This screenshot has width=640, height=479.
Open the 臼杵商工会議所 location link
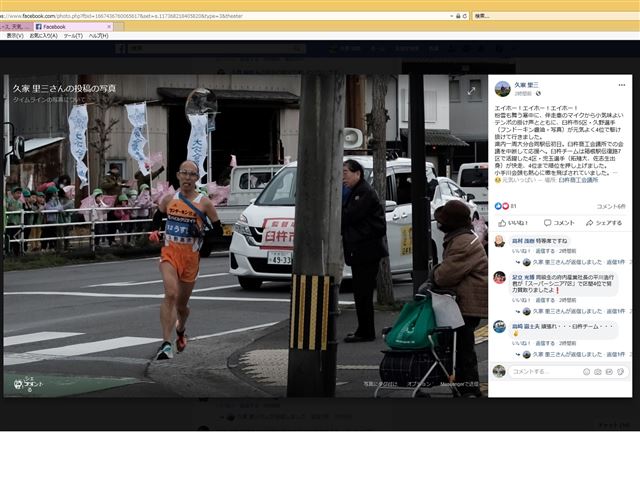578,180
